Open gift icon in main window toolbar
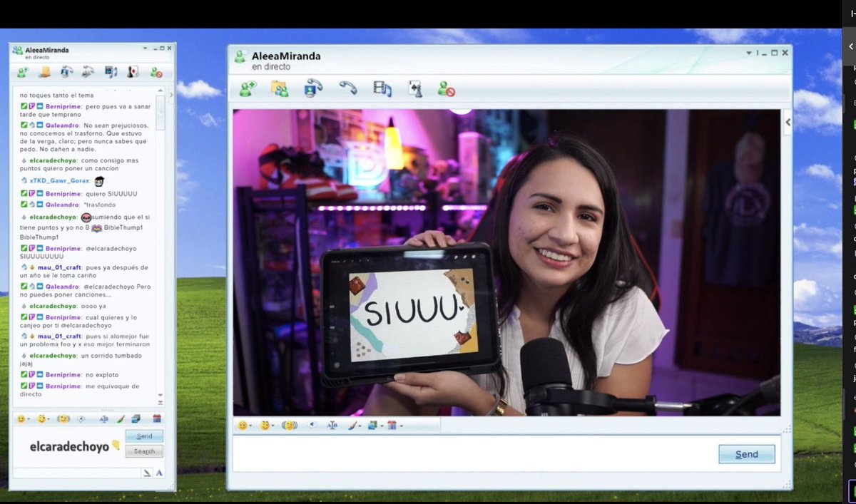Image resolution: width=856 pixels, height=504 pixels. point(392,426)
